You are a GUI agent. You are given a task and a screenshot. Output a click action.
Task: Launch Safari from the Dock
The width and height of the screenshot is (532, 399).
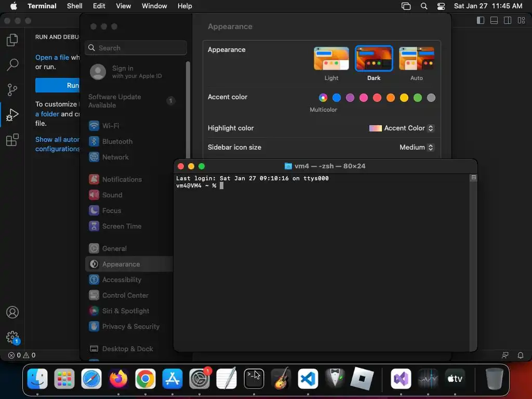point(91,378)
